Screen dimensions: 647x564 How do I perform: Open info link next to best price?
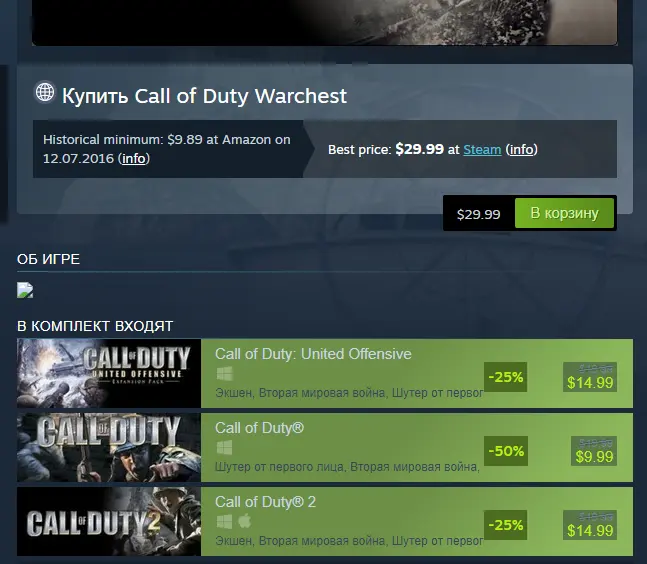(522, 149)
